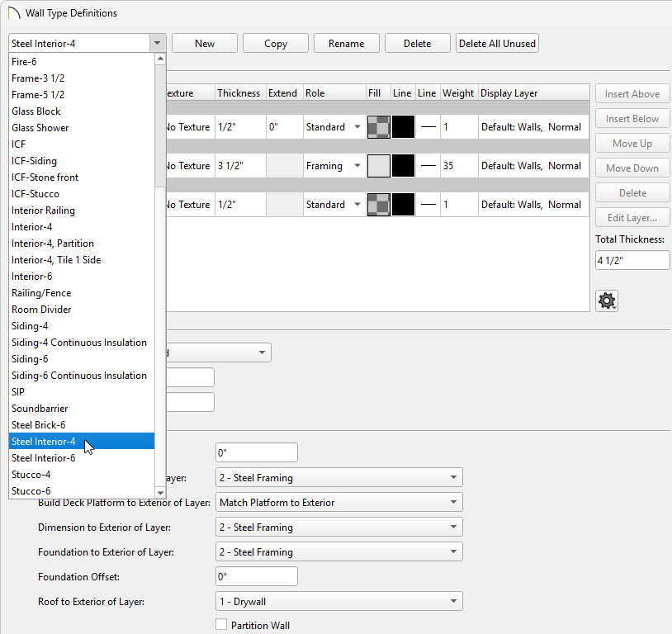Click Weight value 35 cell
Viewport: 672px width, 634px height.
[x=460, y=165]
